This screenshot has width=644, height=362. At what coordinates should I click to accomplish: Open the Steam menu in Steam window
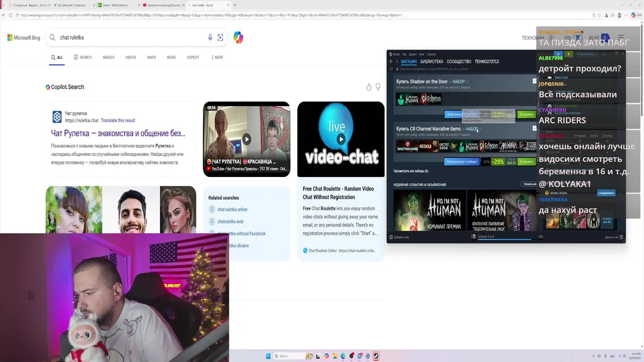(396, 54)
